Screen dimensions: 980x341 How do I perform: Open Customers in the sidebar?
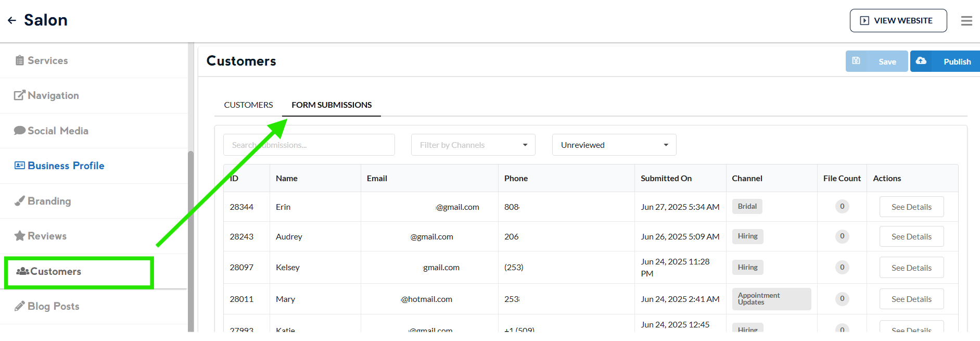pos(56,271)
